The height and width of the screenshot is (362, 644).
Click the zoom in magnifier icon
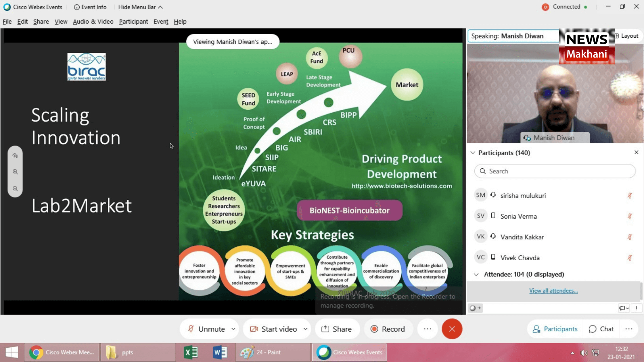pos(15,172)
